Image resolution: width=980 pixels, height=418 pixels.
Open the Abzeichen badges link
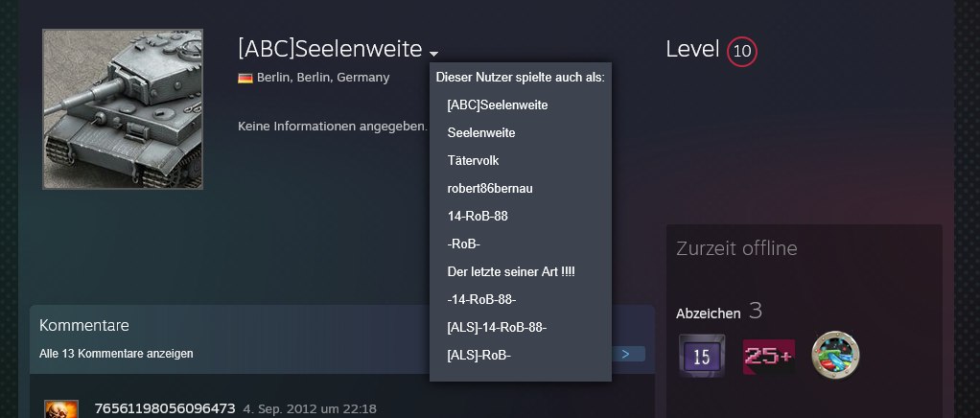pyautogui.click(x=709, y=313)
